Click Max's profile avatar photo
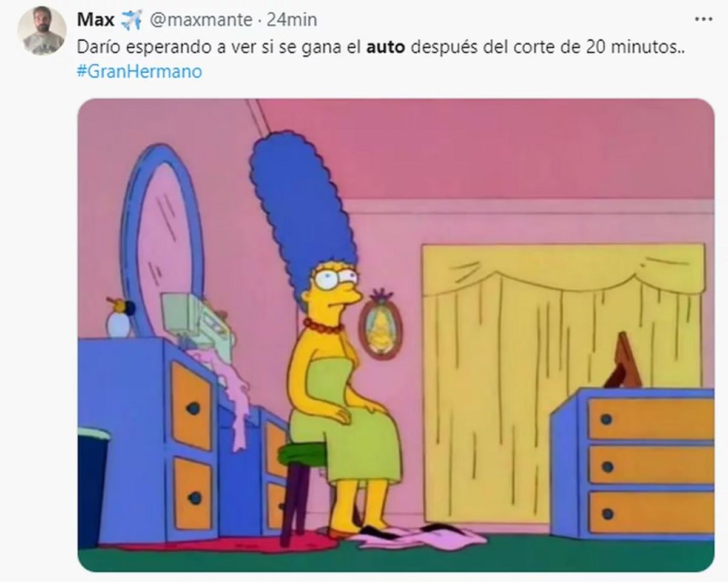The image size is (728, 582). (x=42, y=31)
